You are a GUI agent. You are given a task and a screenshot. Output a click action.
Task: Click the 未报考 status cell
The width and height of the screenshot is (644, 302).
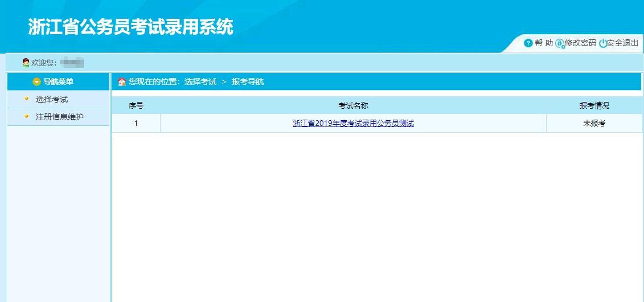[594, 123]
